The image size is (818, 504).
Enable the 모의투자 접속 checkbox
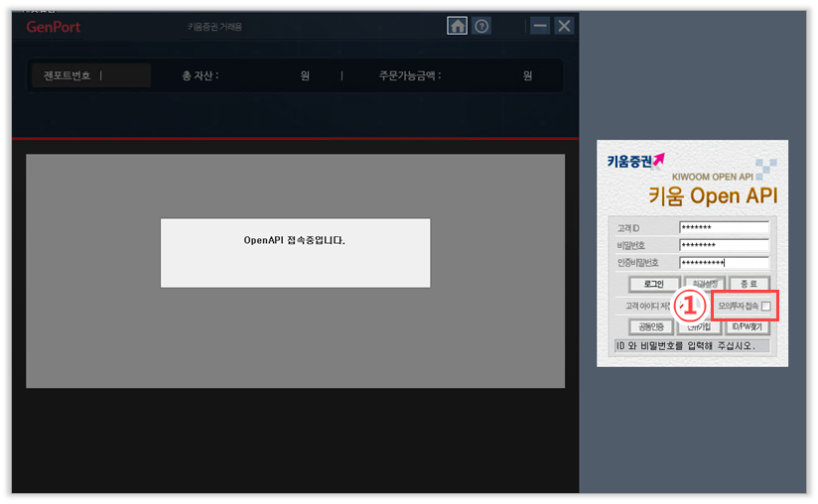(x=765, y=307)
